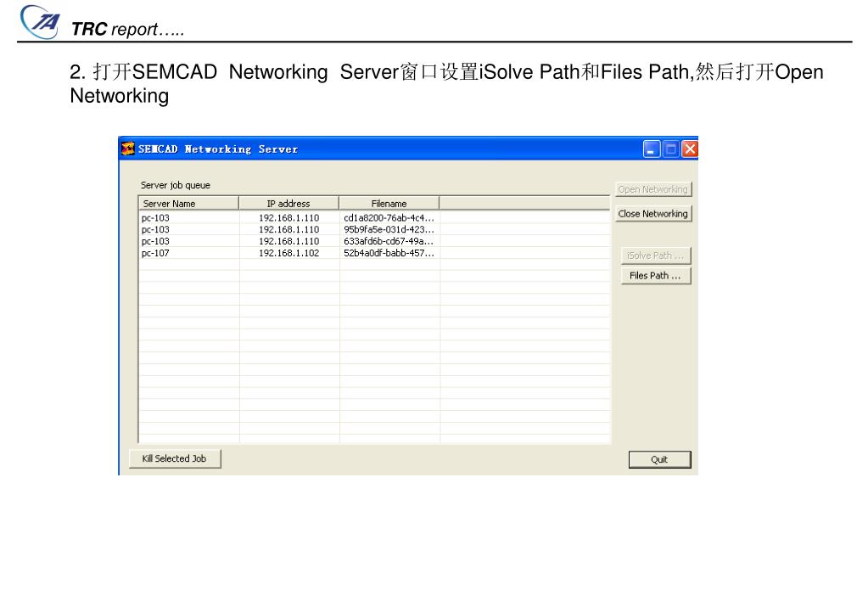Click the IP address 192.168.1.102 cell
868x601 pixels.
coord(289,253)
